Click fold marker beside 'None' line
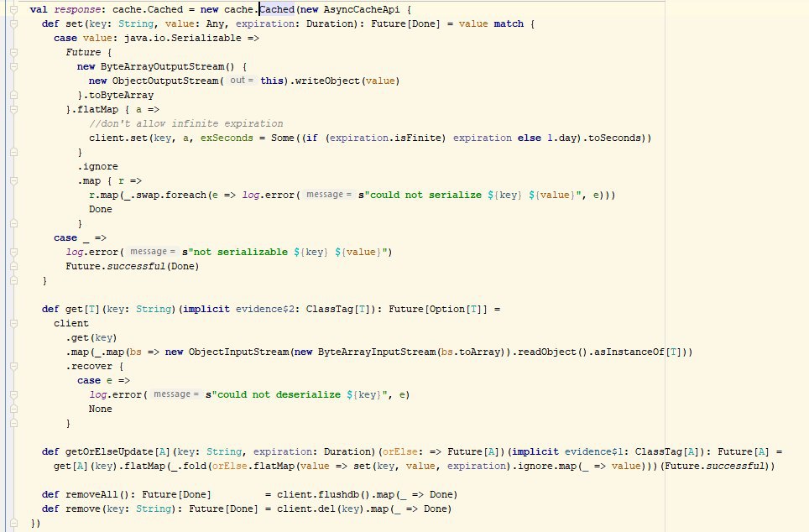Image resolution: width=809 pixels, height=532 pixels. [14, 409]
